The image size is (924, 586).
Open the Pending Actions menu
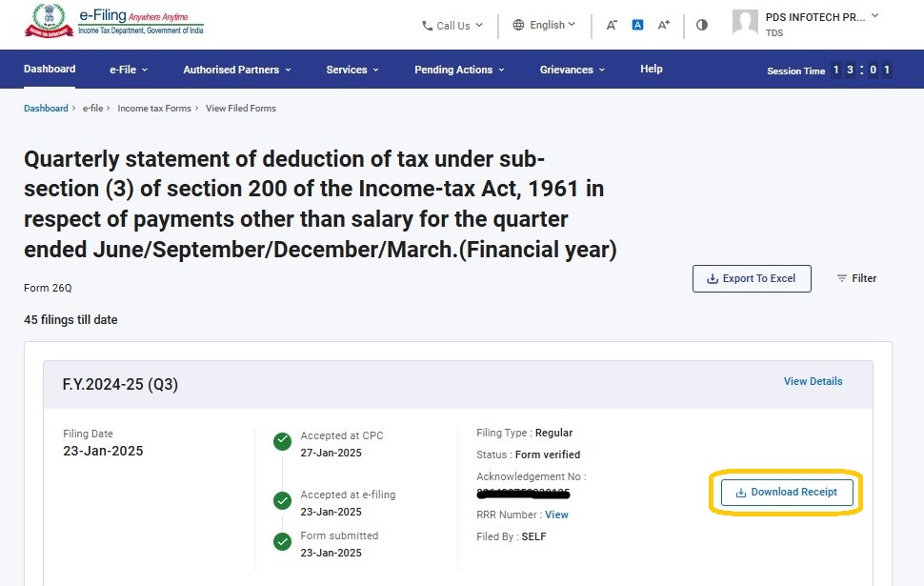click(458, 70)
